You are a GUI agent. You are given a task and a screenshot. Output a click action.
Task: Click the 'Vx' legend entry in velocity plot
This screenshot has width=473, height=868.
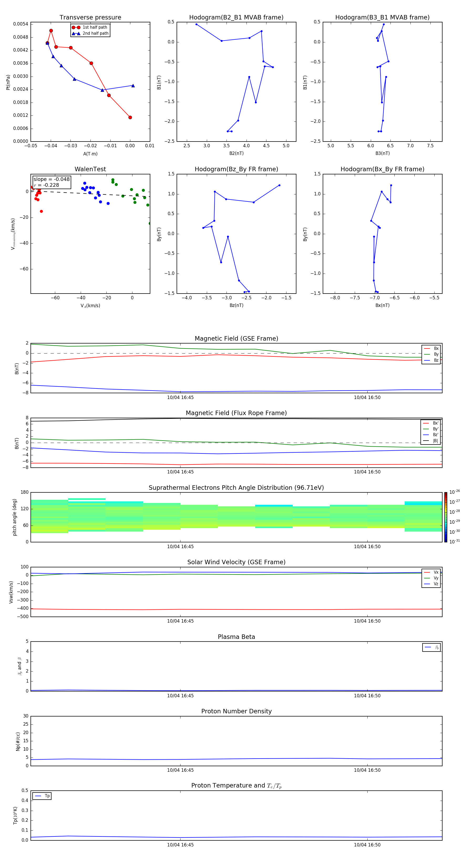click(x=431, y=572)
